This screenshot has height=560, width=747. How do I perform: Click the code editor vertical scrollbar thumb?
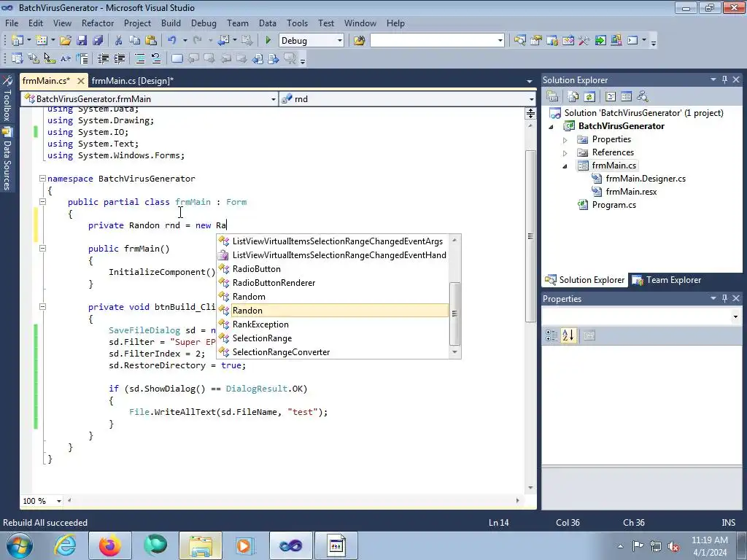pyautogui.click(x=530, y=236)
